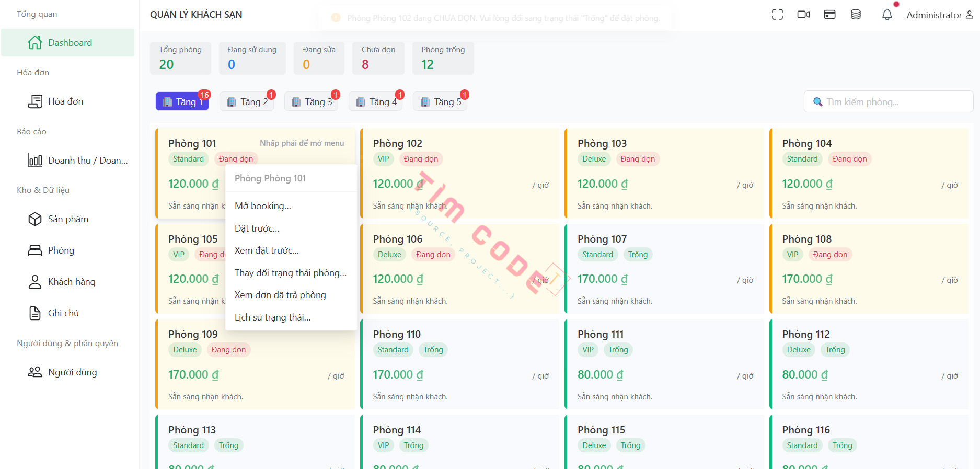Switch to Tầng 4 floor tab
980x469 pixels.
(376, 101)
